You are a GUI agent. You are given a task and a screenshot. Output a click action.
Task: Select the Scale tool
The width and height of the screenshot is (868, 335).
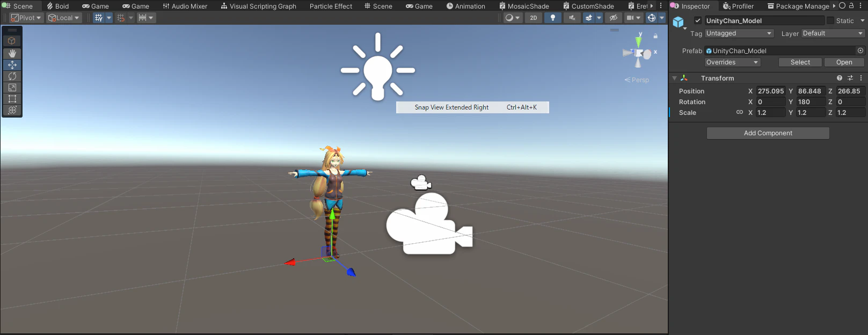pyautogui.click(x=12, y=88)
